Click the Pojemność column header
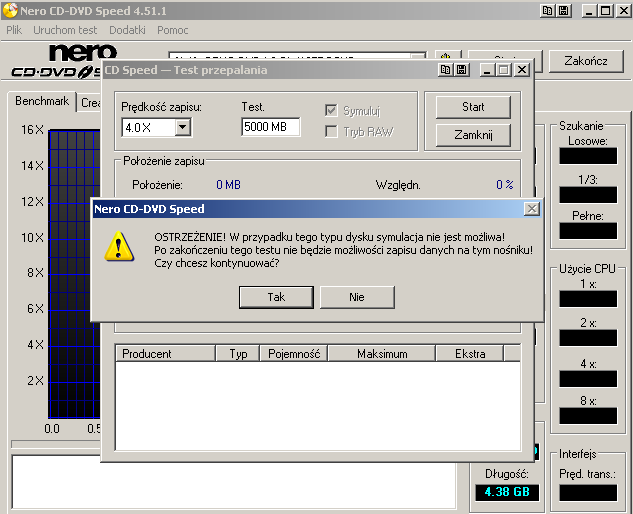 point(294,354)
